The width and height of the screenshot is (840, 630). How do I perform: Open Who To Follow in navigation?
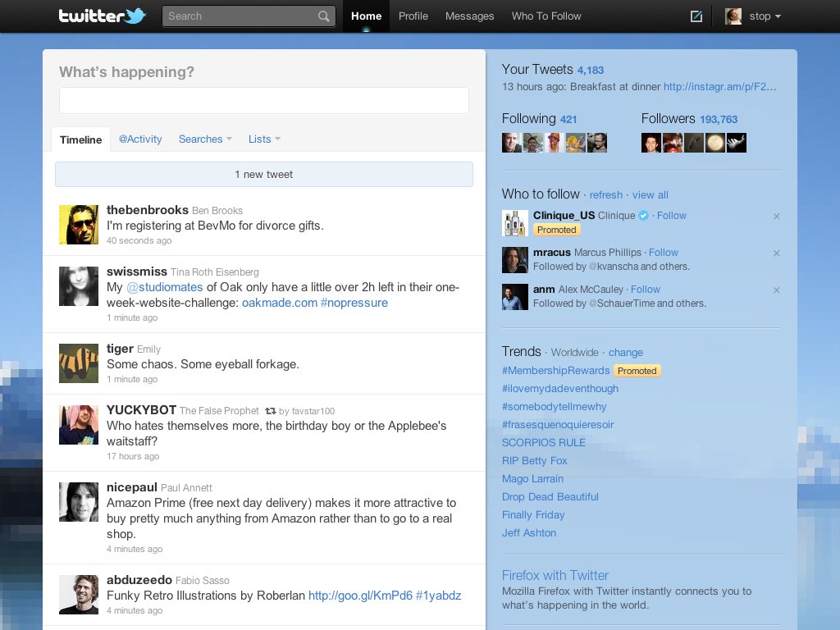coord(546,16)
